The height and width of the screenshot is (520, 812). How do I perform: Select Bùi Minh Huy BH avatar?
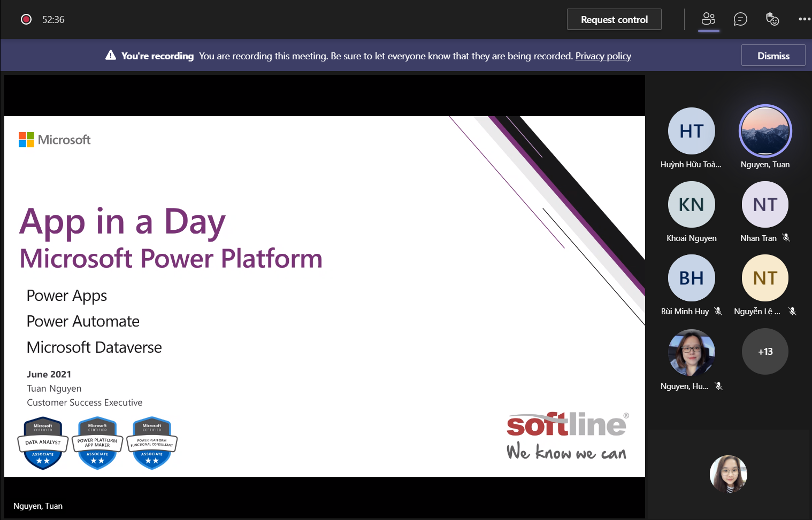[x=692, y=278]
